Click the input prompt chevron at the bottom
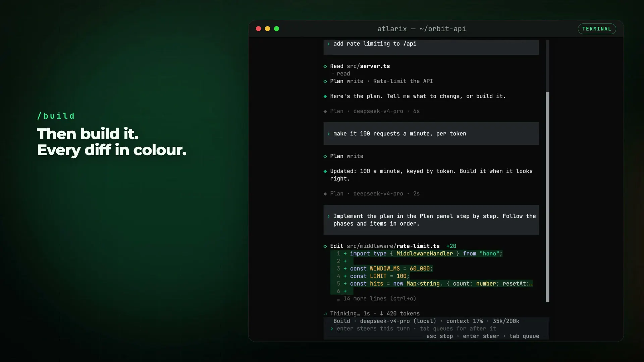Image resolution: width=644 pixels, height=362 pixels. (332, 329)
